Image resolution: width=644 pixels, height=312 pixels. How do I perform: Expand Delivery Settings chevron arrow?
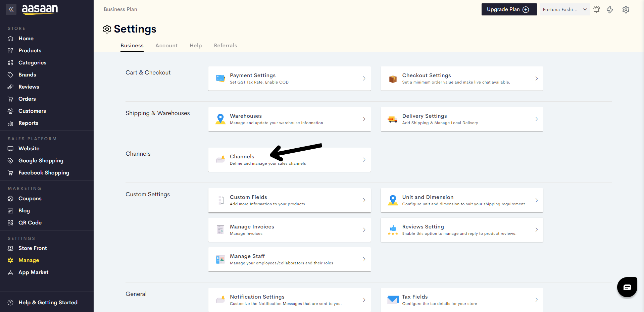tap(537, 119)
